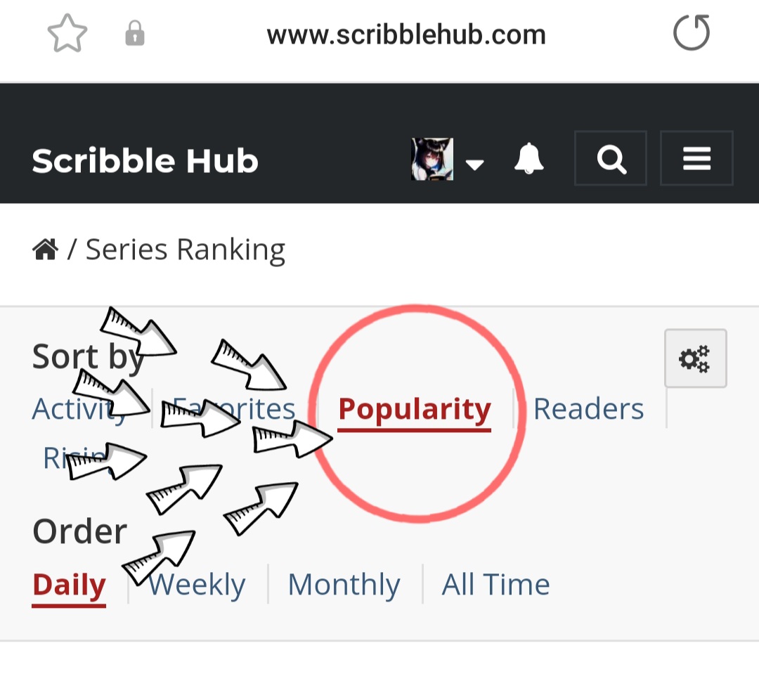759x700 pixels.
Task: Switch order to Monthly
Action: pos(344,585)
